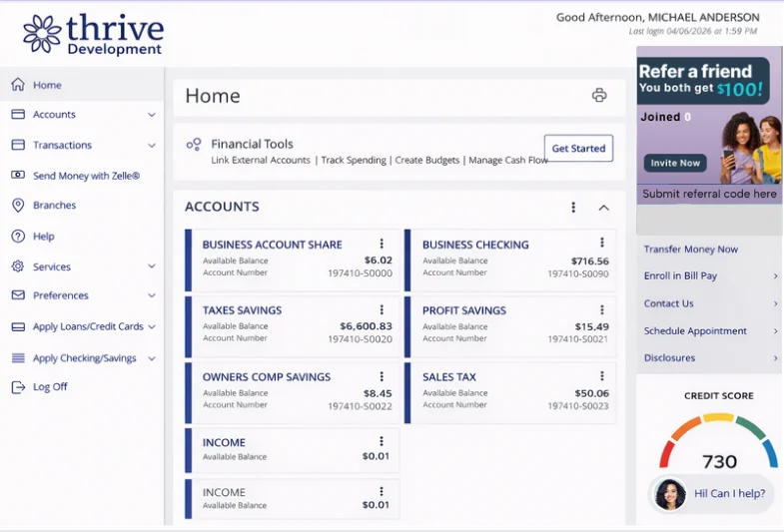784x532 pixels.
Task: Click Submit referral code here
Action: pyautogui.click(x=709, y=194)
